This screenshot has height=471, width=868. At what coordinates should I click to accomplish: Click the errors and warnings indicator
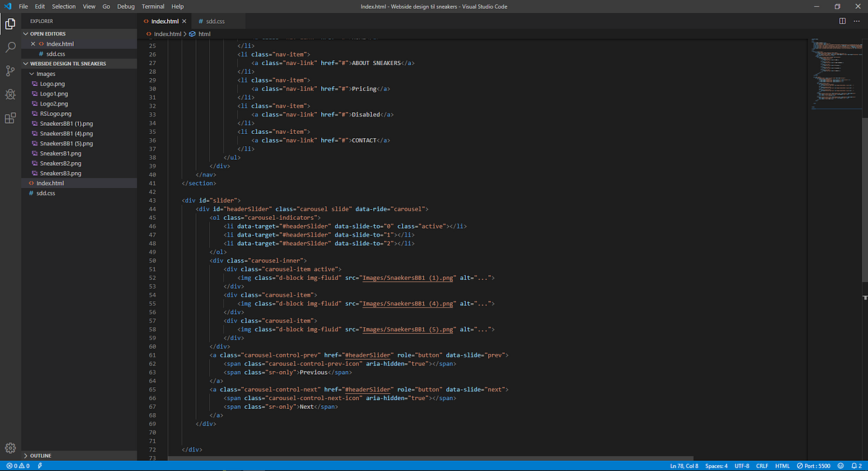[16, 465]
